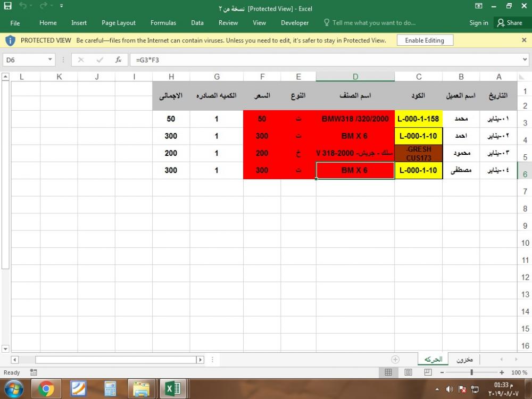
Task: Expand the formula bar with chevron
Action: pos(525,60)
